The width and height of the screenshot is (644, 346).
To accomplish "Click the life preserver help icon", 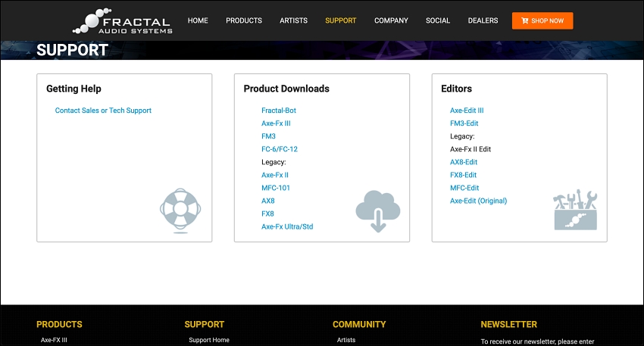I will pos(180,210).
